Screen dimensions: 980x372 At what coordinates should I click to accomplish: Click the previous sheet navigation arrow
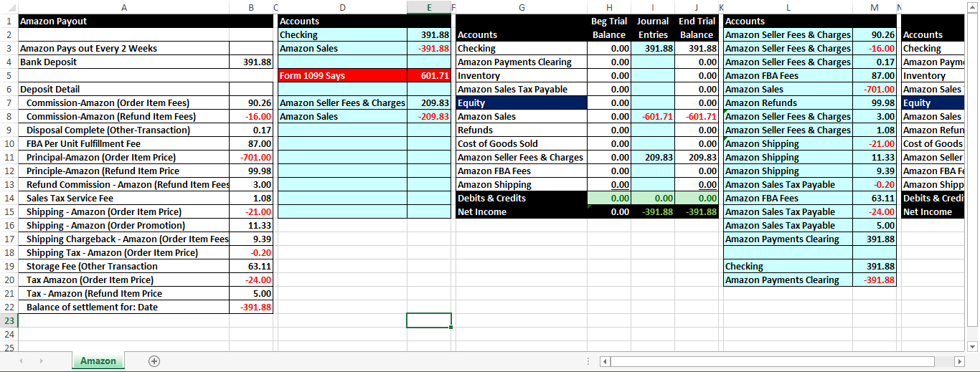point(22,361)
